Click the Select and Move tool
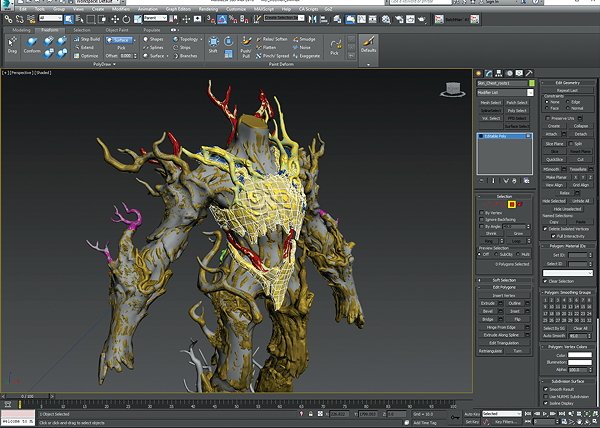The image size is (600, 428). pyautogui.click(x=114, y=19)
